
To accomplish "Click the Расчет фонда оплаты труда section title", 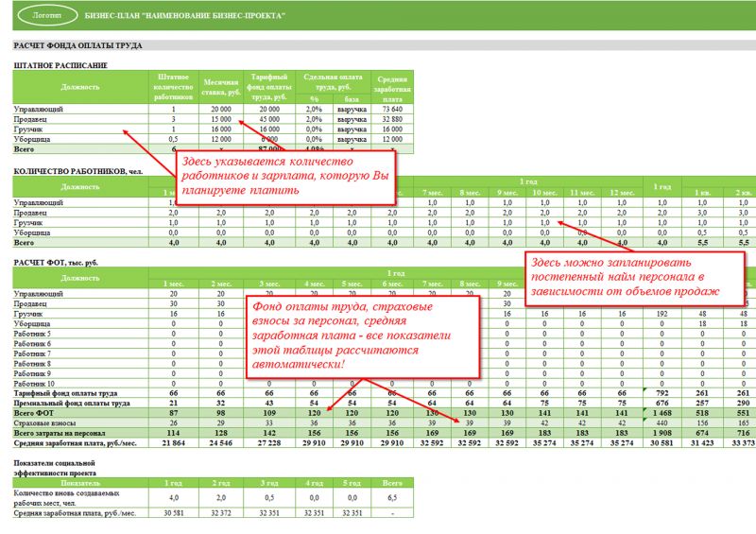I will 77,45.
